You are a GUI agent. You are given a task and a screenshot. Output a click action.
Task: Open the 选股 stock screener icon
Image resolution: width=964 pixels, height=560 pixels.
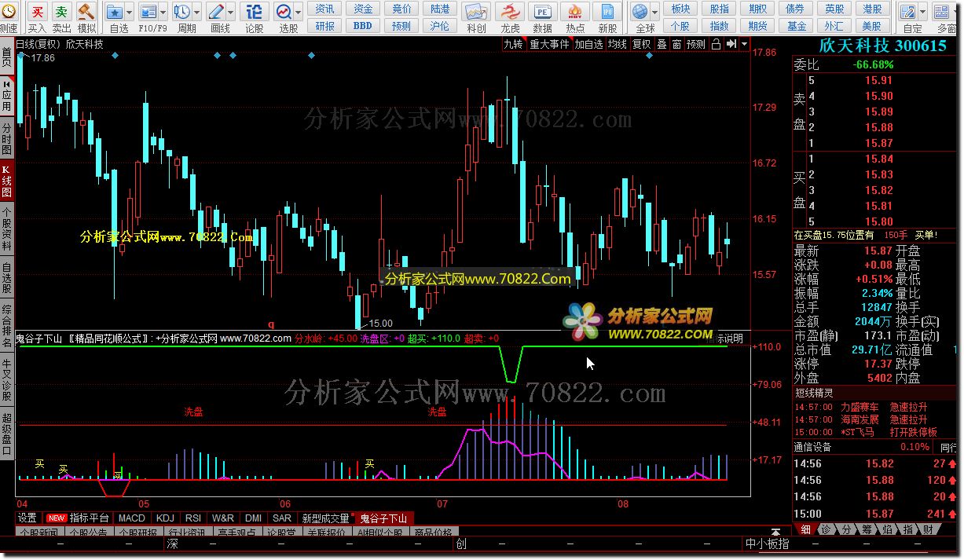pyautogui.click(x=284, y=12)
